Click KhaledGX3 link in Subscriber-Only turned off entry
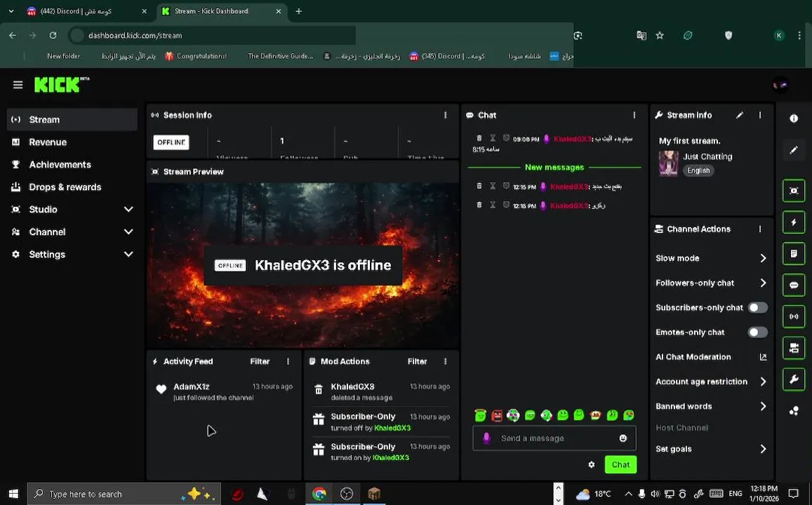812x505 pixels. pos(392,428)
